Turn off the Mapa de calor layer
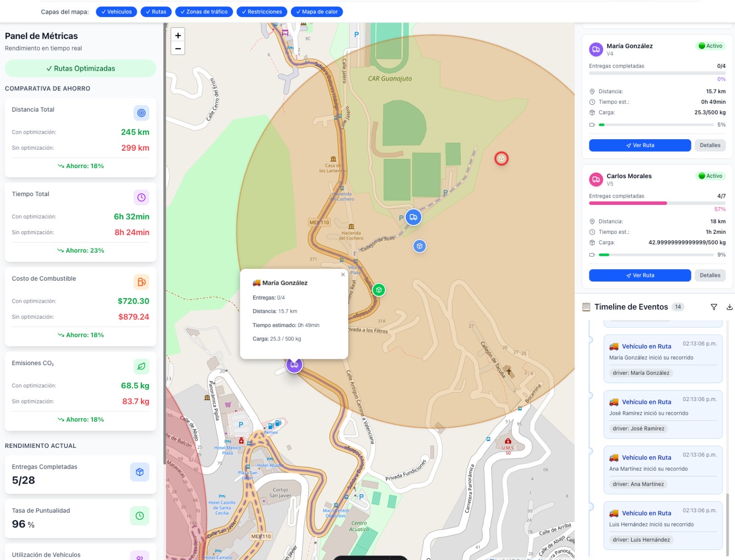The width and height of the screenshot is (735, 560). tap(317, 12)
